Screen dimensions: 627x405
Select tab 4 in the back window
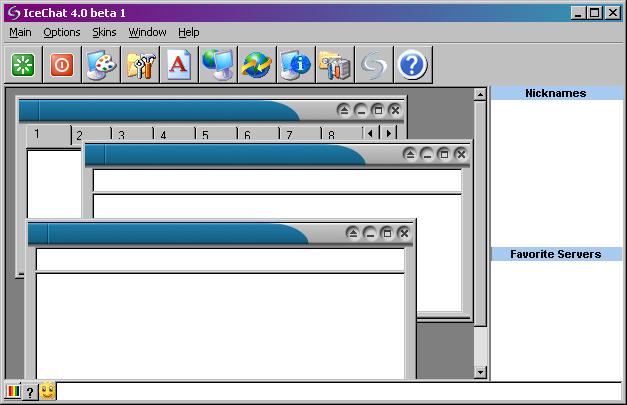tap(175, 134)
